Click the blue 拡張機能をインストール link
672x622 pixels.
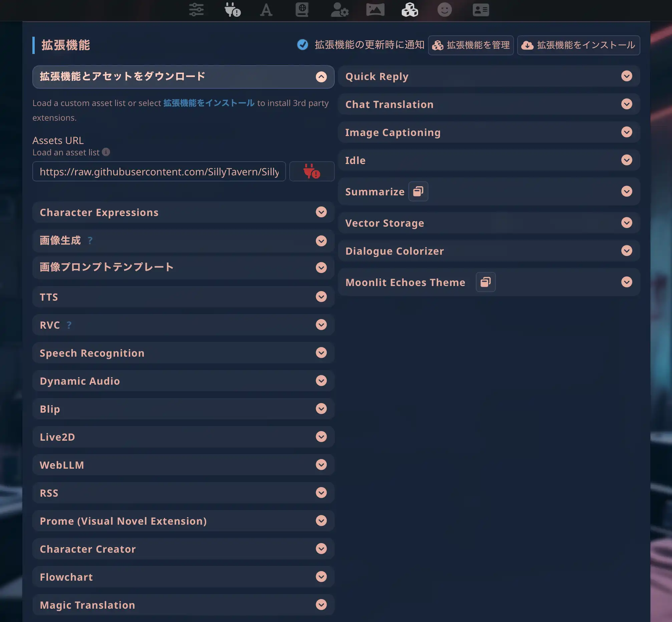(209, 103)
